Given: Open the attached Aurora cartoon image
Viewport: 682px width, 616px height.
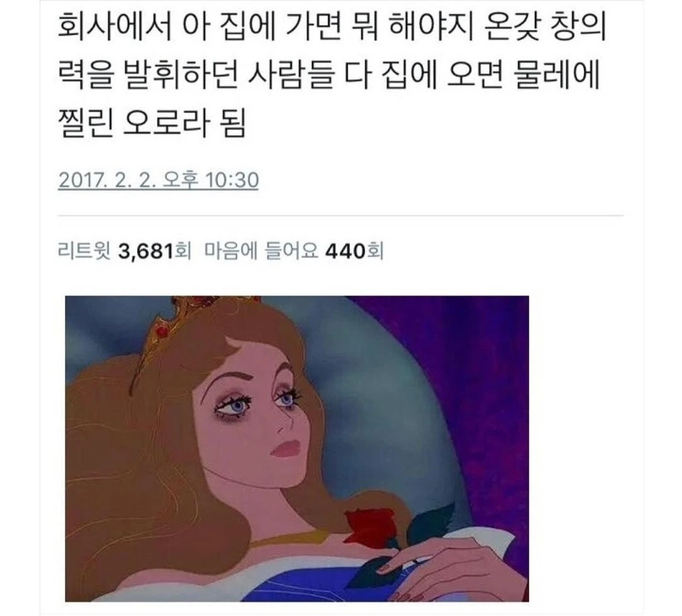Looking at the screenshot, I should [297, 449].
